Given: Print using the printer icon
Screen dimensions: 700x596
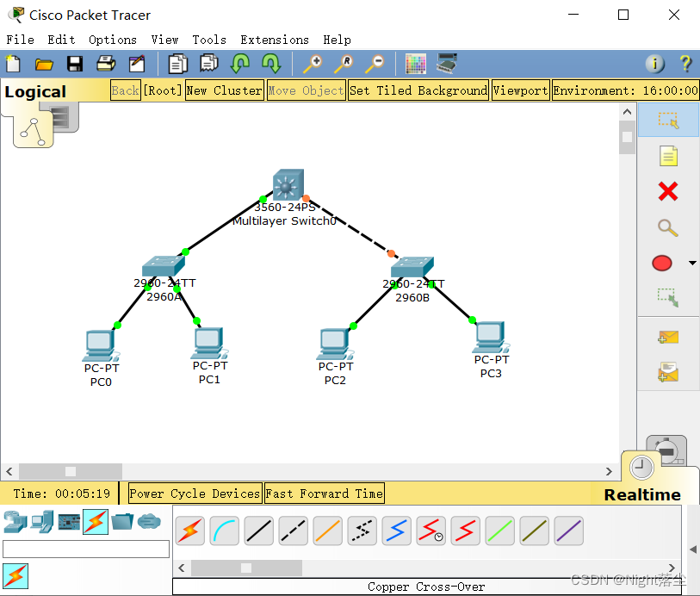Looking at the screenshot, I should coord(106,64).
